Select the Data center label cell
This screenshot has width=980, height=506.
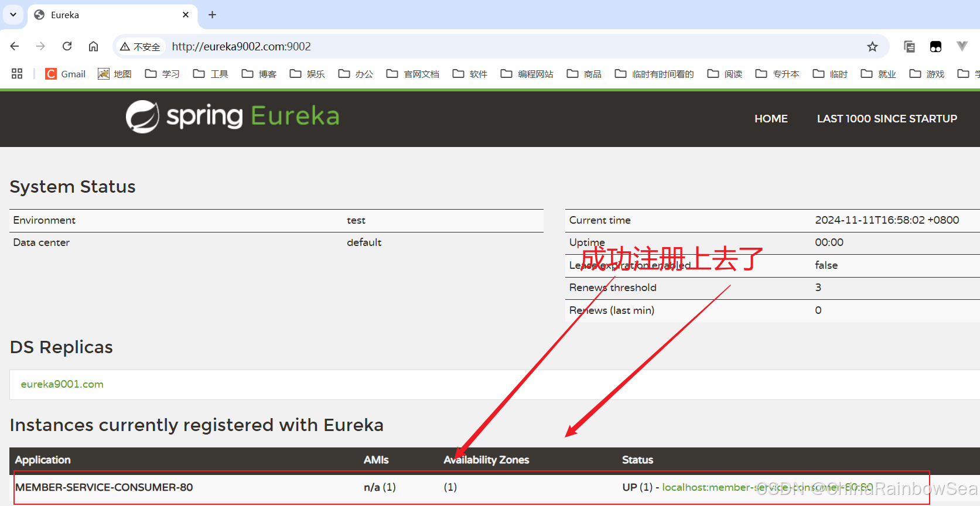(42, 242)
